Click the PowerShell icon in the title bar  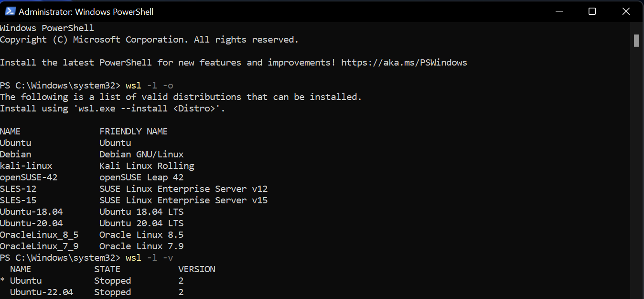tap(11, 11)
